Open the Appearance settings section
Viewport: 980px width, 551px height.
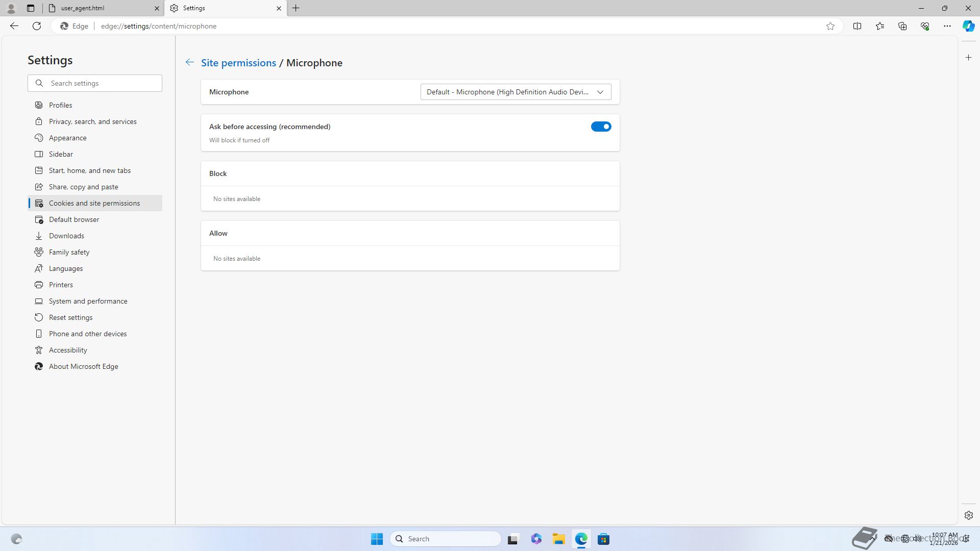[67, 138]
